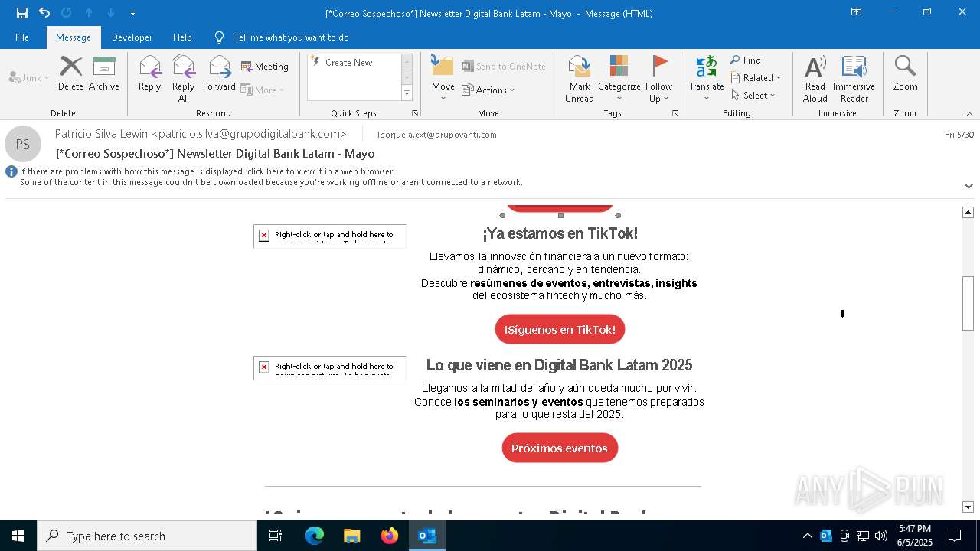980x551 pixels.
Task: Open the notification center
Action: tap(955, 536)
